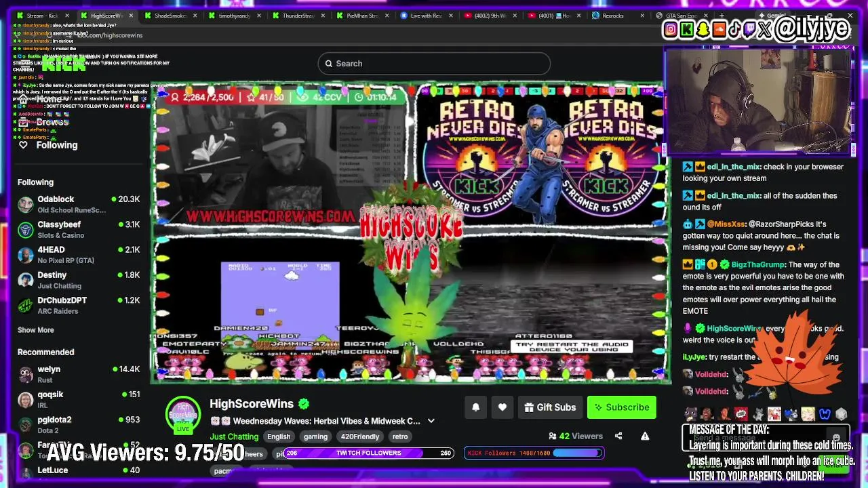Click the Gift Subs button

(x=550, y=407)
